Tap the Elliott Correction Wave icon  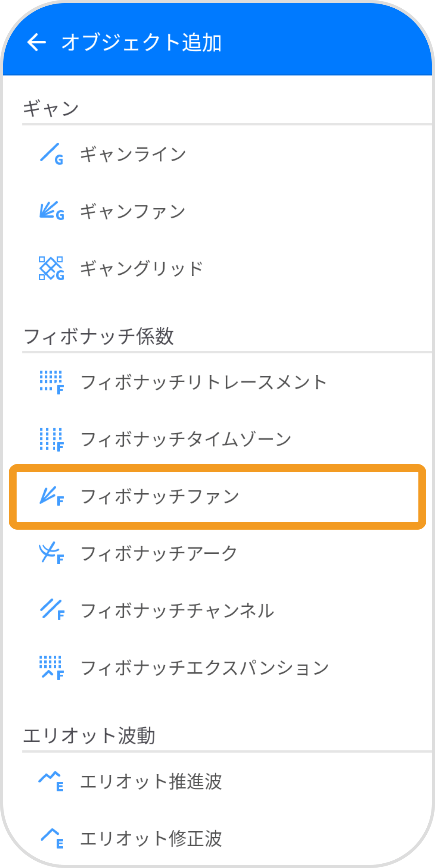51,838
